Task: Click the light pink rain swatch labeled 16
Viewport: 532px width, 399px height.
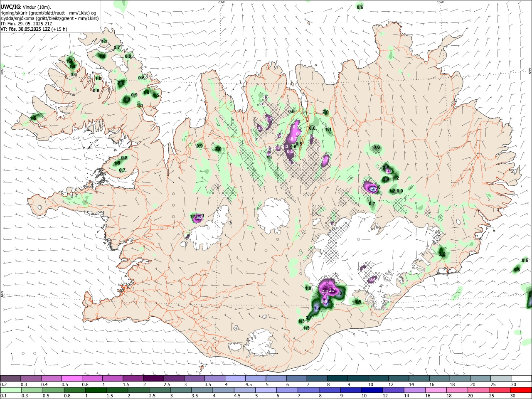Action: click(x=435, y=390)
